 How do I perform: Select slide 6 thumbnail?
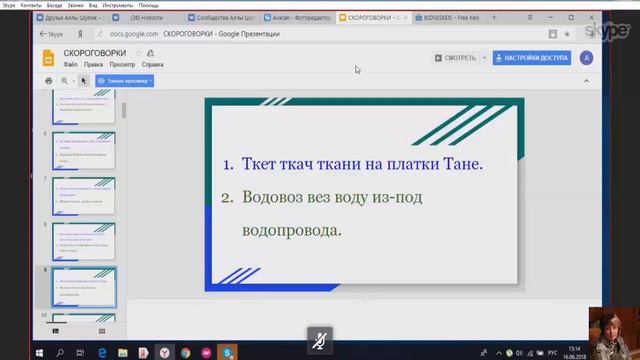click(x=84, y=151)
